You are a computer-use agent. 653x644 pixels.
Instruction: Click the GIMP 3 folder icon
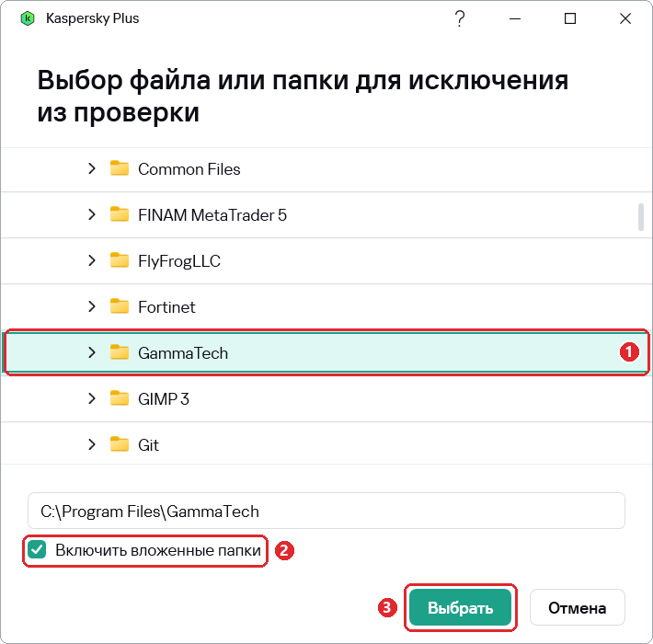coord(120,398)
